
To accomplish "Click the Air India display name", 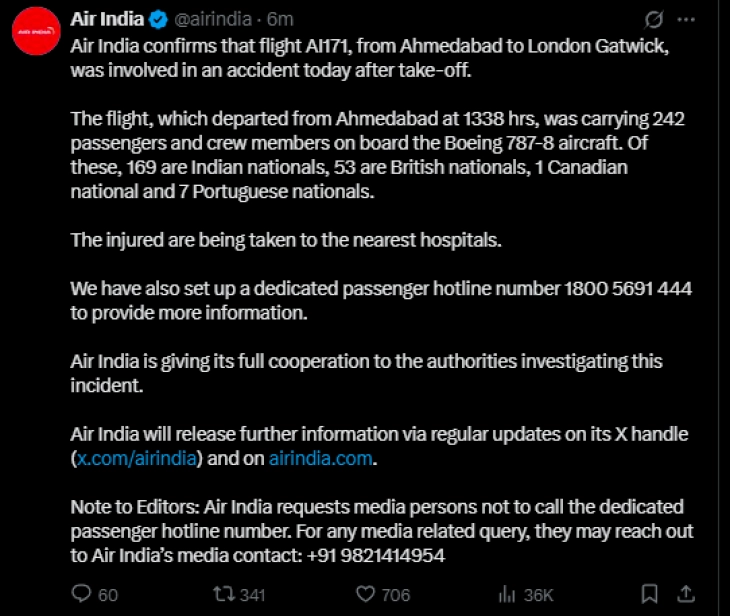I will [x=107, y=19].
